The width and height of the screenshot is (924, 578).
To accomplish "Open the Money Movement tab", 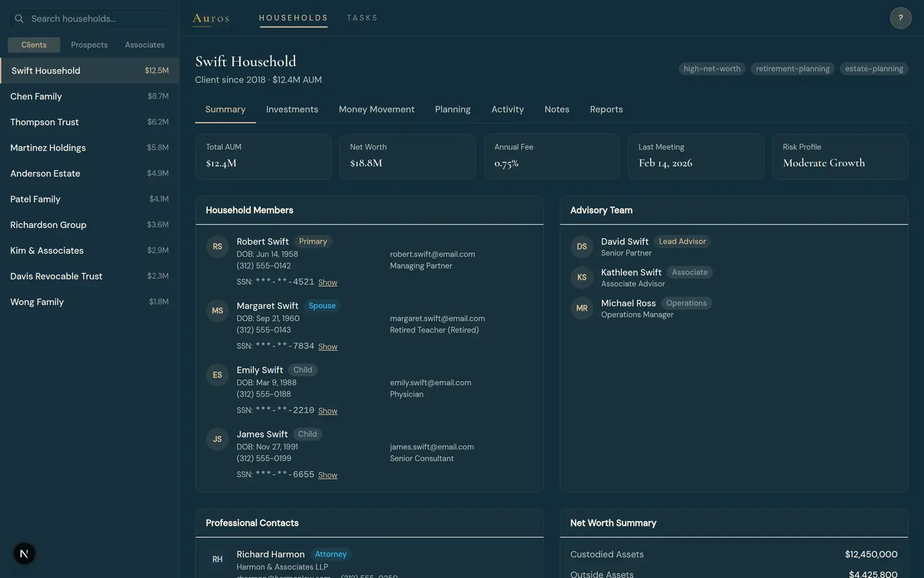I will point(377,110).
